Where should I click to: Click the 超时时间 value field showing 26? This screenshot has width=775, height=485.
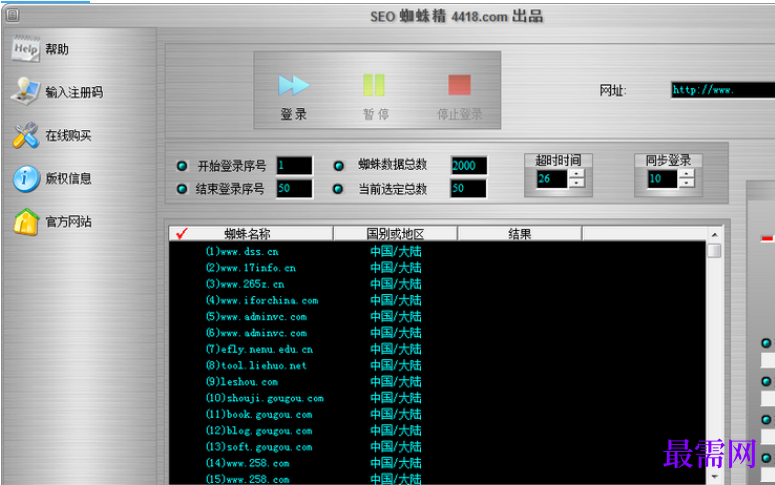tap(553, 178)
